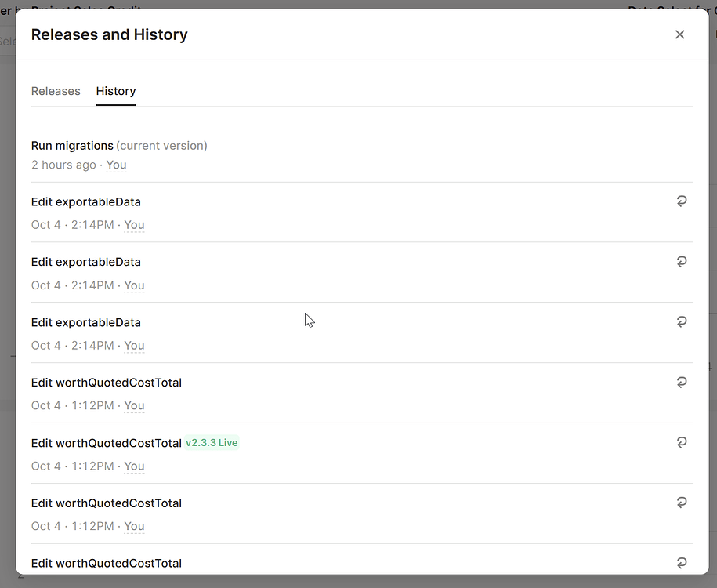Revert worthQuotedCostTotal entry directly below the Live version
Image resolution: width=717 pixels, height=588 pixels.
pyautogui.click(x=682, y=503)
